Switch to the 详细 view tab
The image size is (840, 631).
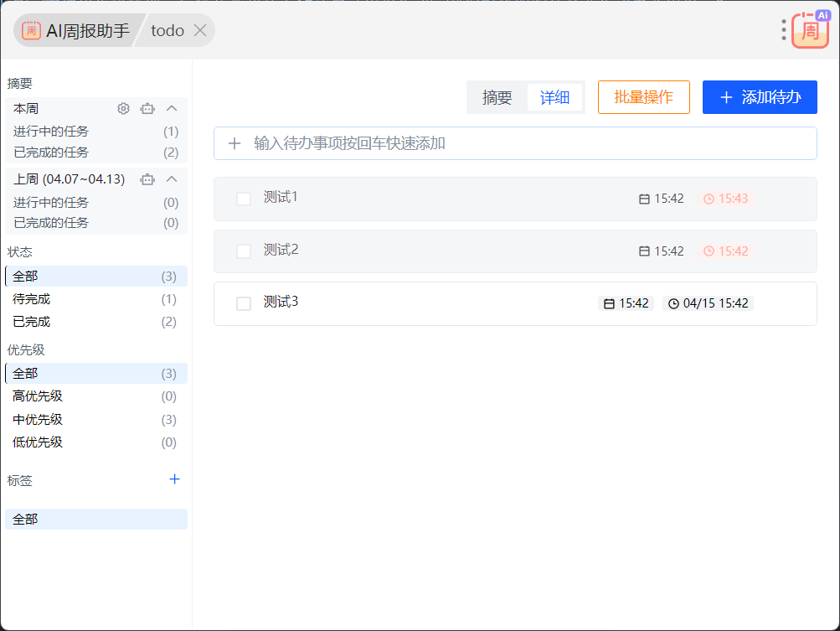coord(554,97)
